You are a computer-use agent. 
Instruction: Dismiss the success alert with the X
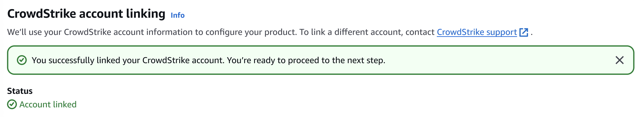pyautogui.click(x=619, y=60)
